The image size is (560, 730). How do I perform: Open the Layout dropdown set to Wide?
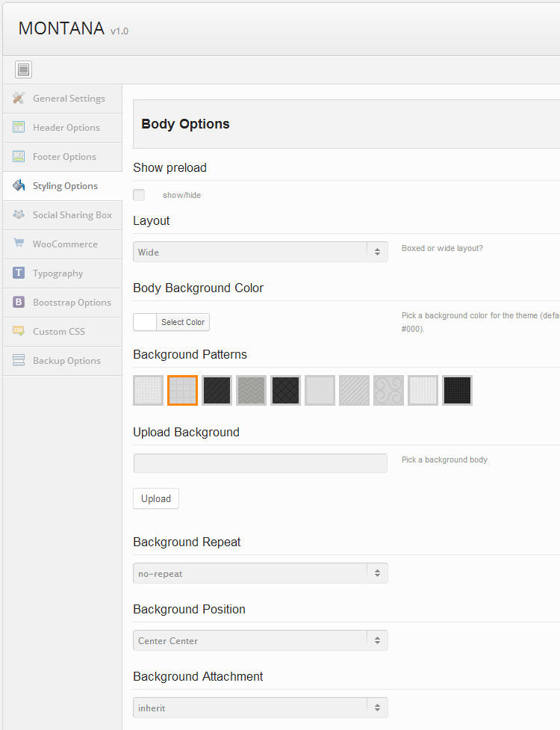[x=260, y=252]
